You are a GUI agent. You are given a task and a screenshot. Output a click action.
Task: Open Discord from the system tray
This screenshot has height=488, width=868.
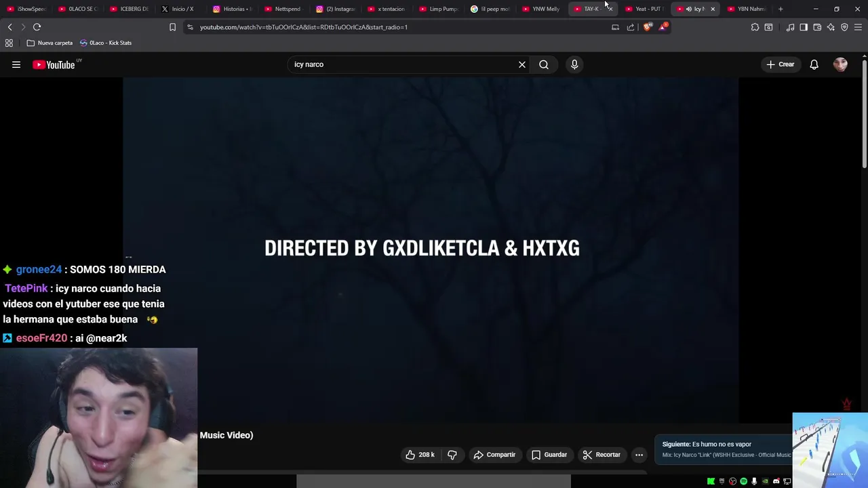coord(776,481)
